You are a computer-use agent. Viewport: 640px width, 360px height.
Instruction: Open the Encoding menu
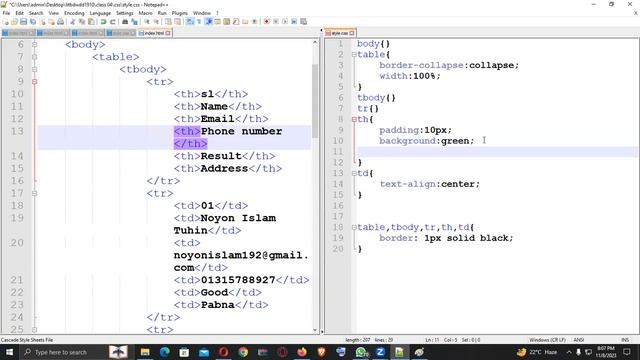pos(74,13)
